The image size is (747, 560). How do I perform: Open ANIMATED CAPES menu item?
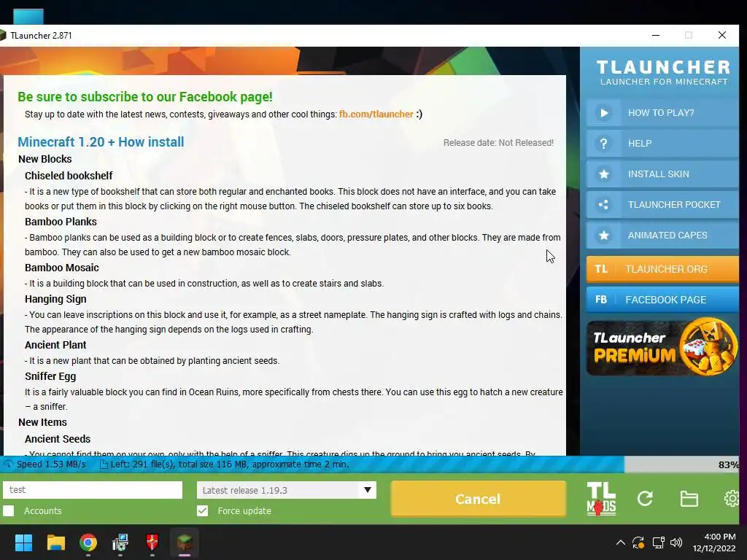click(x=662, y=236)
